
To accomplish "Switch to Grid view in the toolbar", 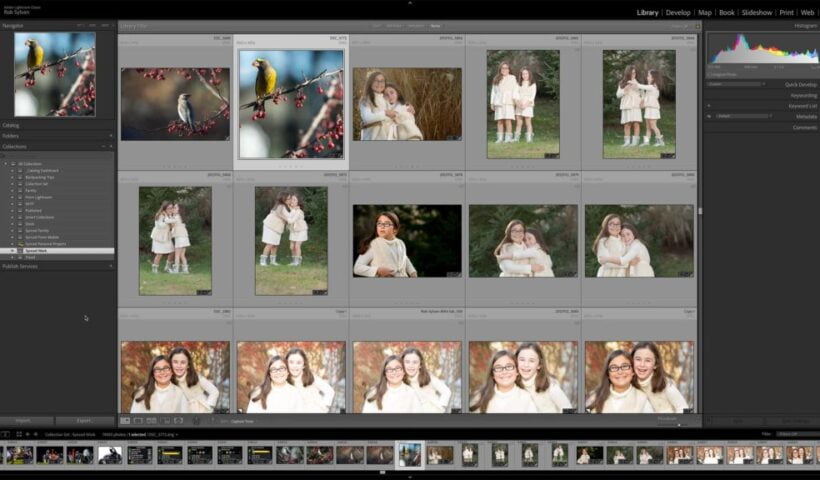I will click(x=125, y=421).
